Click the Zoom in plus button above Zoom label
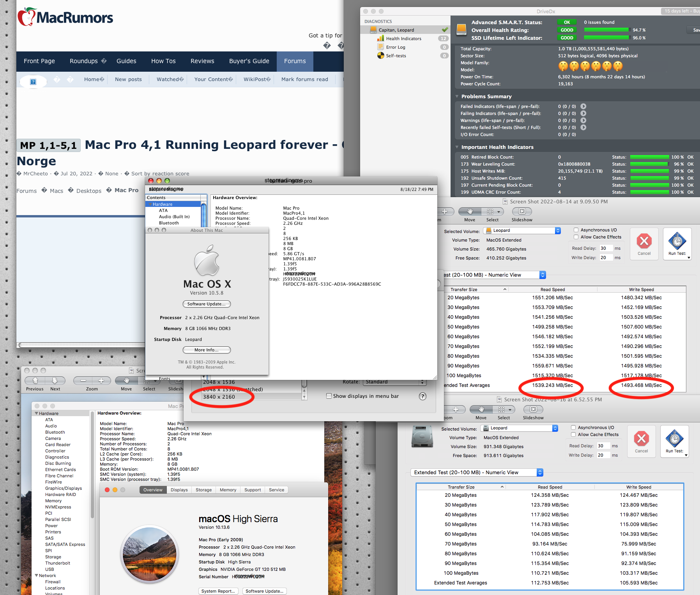The width and height of the screenshot is (700, 595). click(101, 380)
